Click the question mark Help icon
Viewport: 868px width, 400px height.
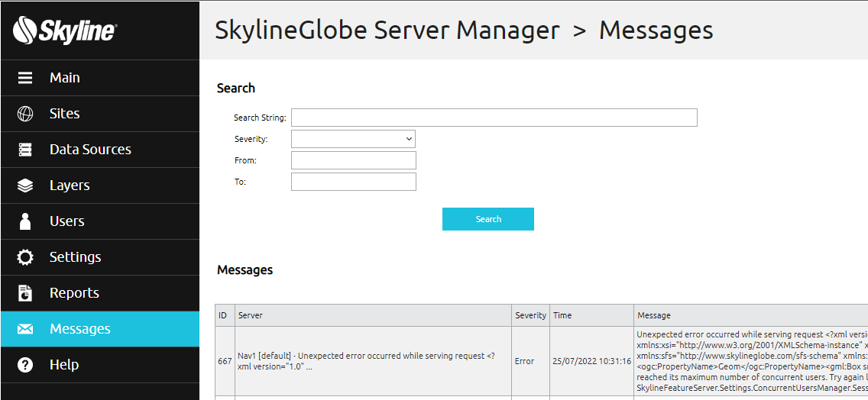coord(25,365)
